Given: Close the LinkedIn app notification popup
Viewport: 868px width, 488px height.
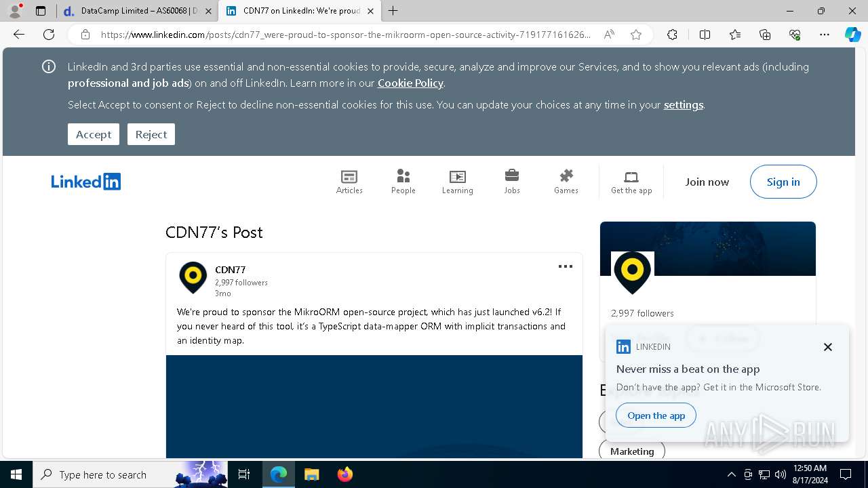Looking at the screenshot, I should click(x=828, y=347).
